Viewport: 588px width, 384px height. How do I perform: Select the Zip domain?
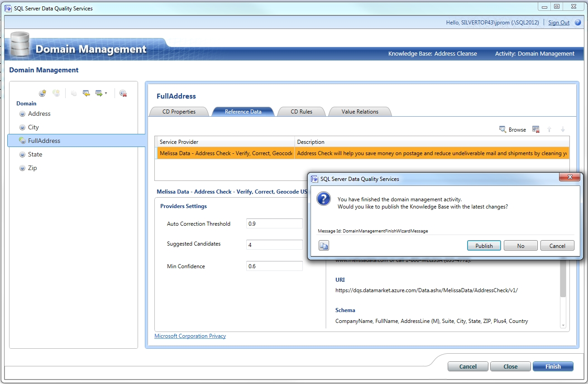(x=32, y=168)
